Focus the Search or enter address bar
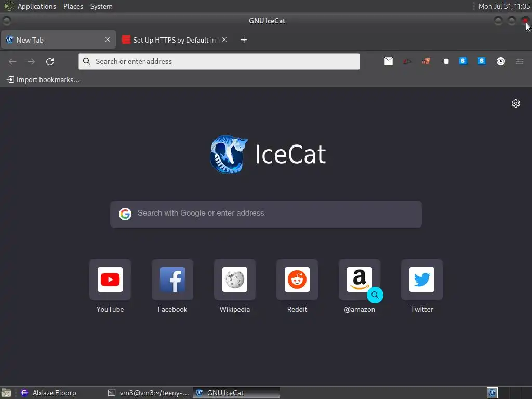532x399 pixels. tap(219, 61)
